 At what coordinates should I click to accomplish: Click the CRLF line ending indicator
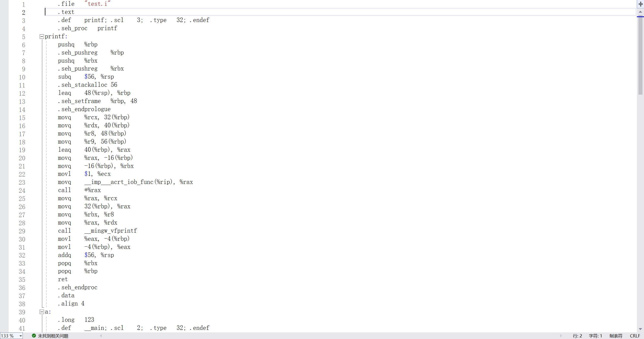tap(635, 336)
